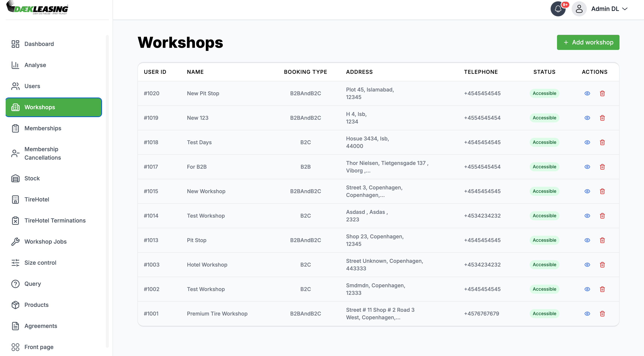
Task: Open the Analyse section
Action: tap(53, 65)
